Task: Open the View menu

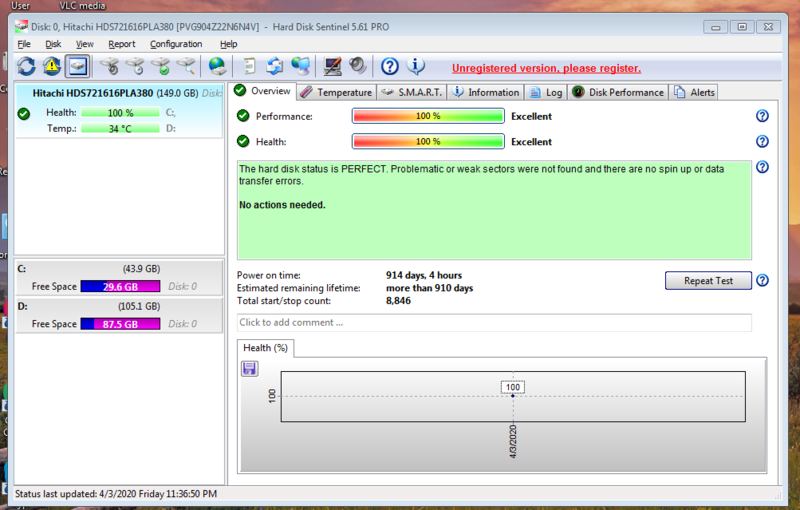Action: [x=85, y=44]
